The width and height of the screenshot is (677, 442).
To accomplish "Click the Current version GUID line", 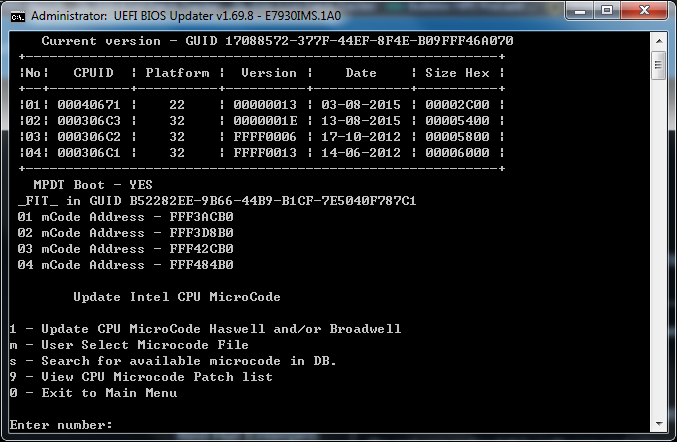I will (x=277, y=41).
